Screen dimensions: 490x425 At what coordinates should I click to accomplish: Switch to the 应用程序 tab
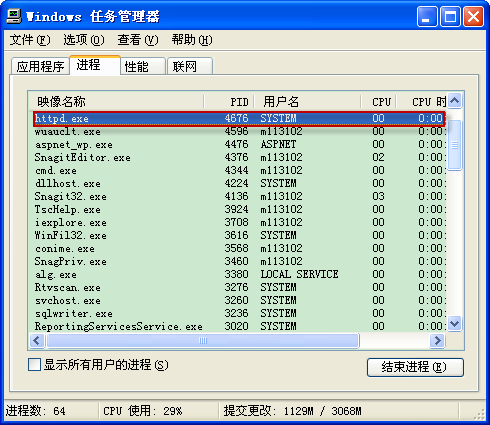pos(40,66)
